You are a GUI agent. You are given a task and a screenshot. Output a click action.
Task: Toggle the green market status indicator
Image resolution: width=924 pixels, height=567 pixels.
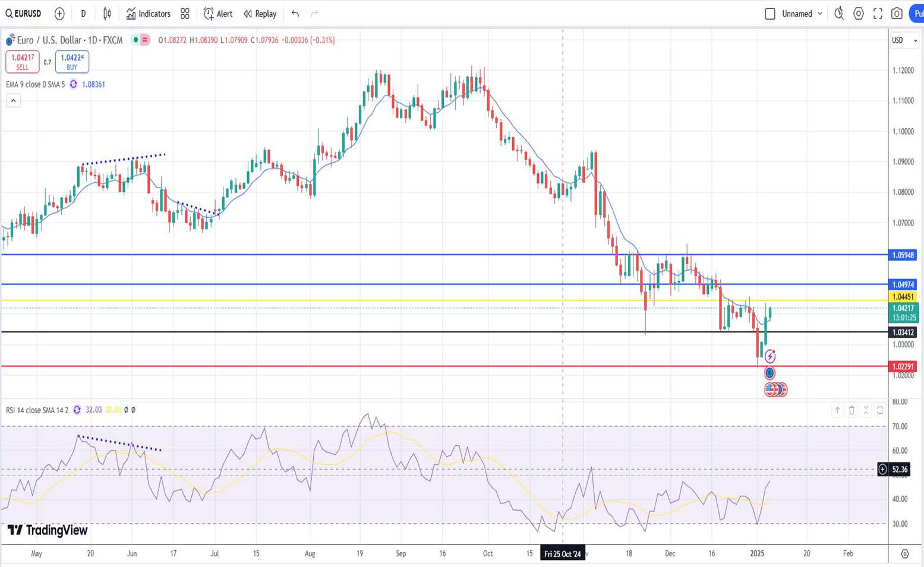click(136, 40)
